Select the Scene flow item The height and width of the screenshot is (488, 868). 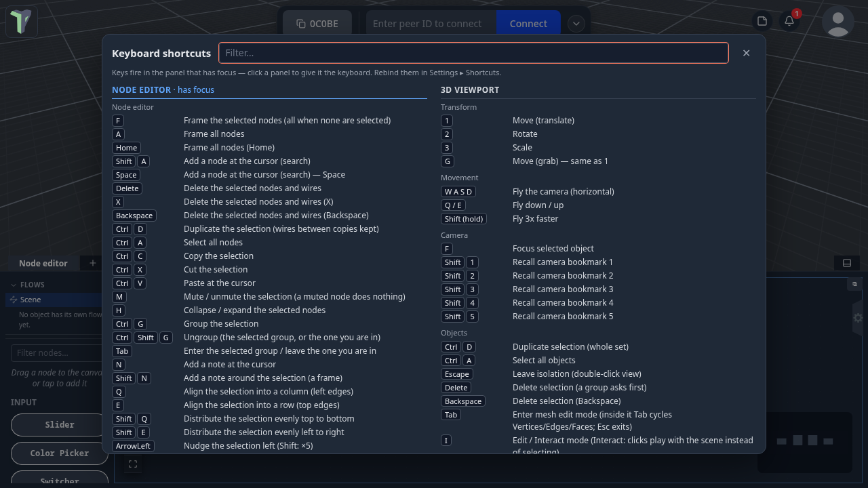[x=54, y=300]
